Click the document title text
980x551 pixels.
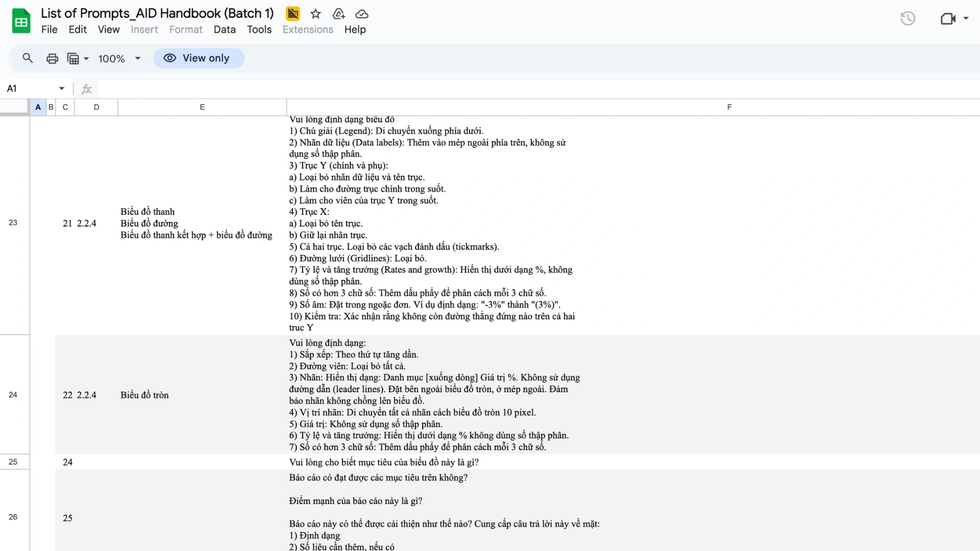pyautogui.click(x=157, y=13)
